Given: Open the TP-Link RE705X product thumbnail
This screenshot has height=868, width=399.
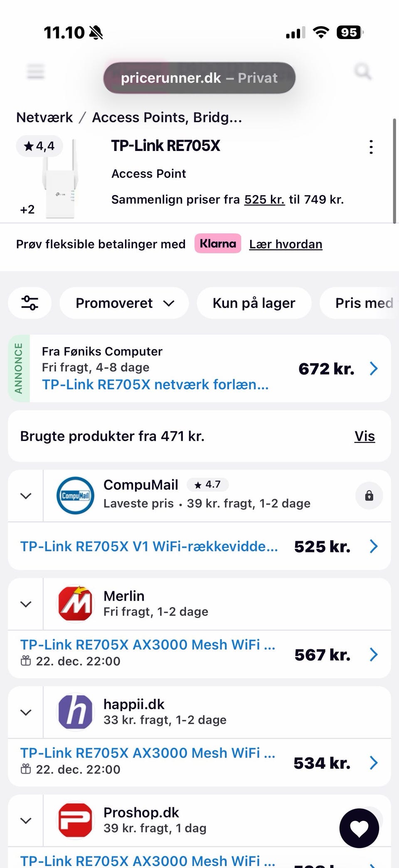Looking at the screenshot, I should click(60, 179).
